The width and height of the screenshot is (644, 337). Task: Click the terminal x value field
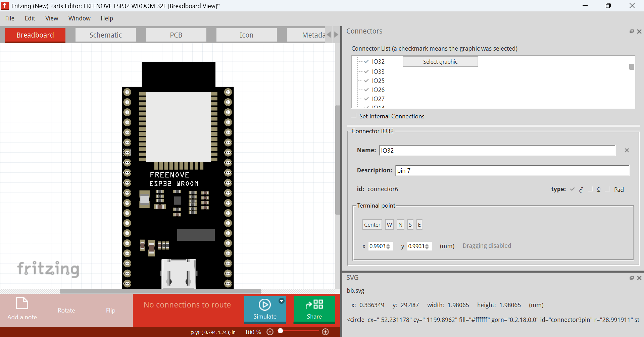[378, 246]
